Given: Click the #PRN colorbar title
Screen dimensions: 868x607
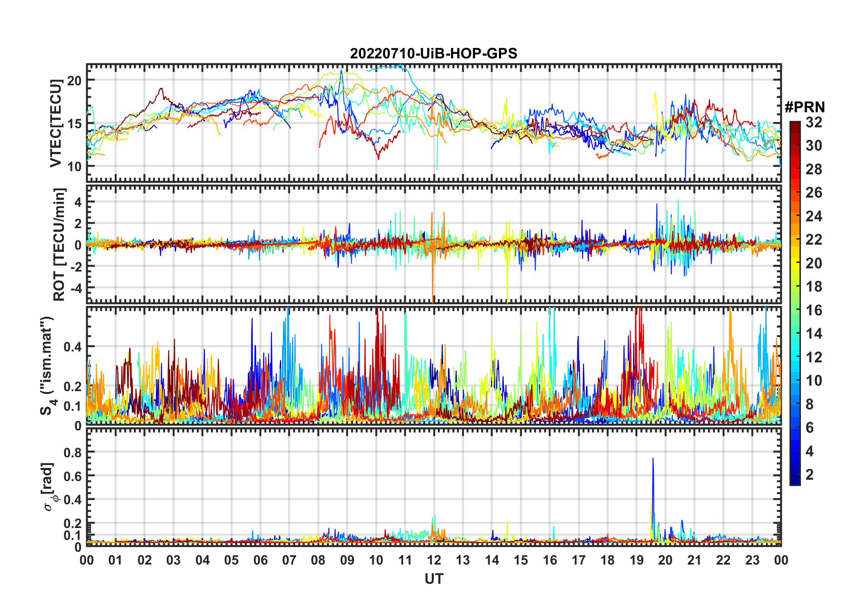Looking at the screenshot, I should (805, 107).
